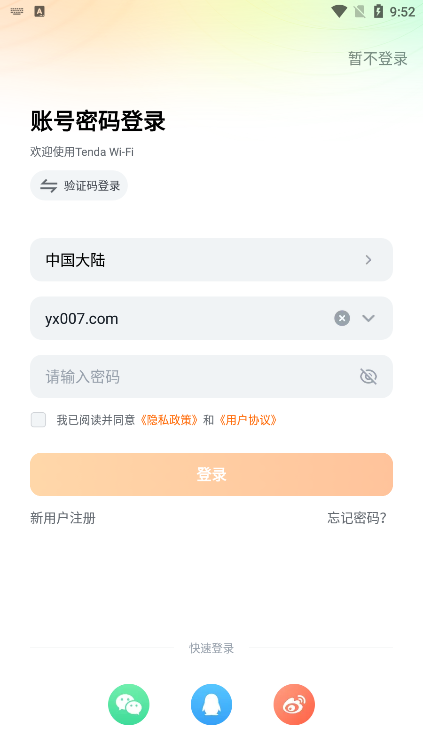Skip login via 暂不登录

378,59
